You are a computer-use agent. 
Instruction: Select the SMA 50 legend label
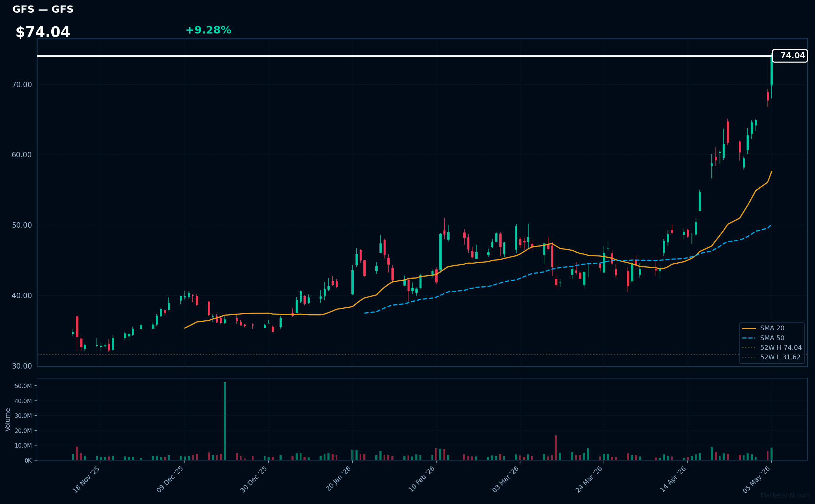(772, 338)
